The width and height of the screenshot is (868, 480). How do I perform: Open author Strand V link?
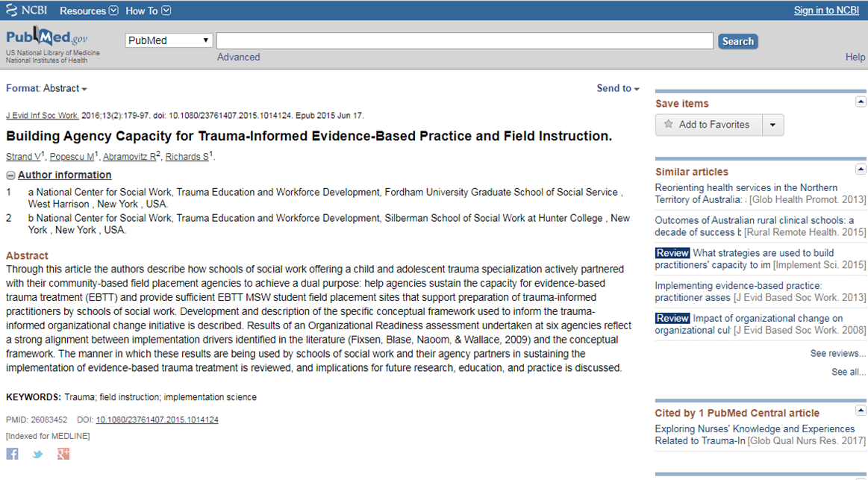[23, 157]
